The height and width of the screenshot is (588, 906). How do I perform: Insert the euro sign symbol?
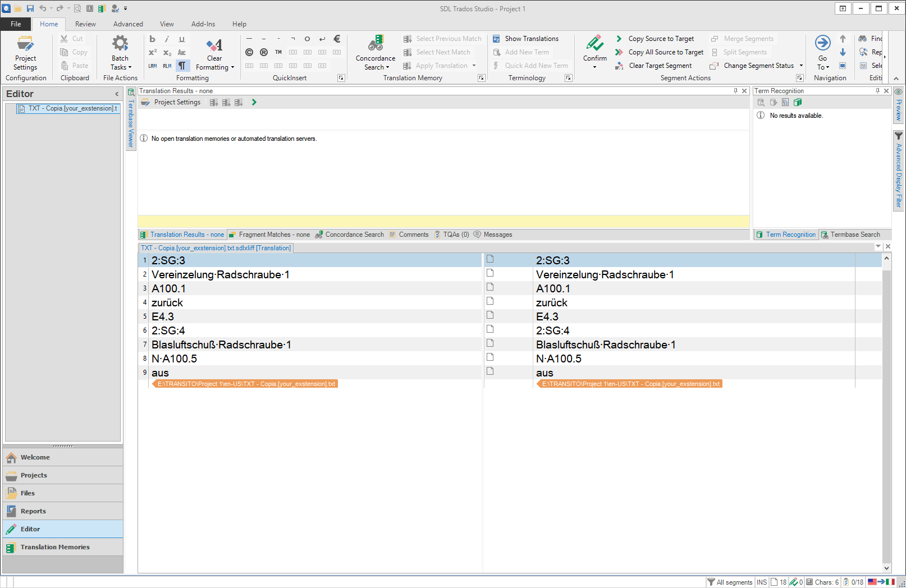click(x=337, y=39)
